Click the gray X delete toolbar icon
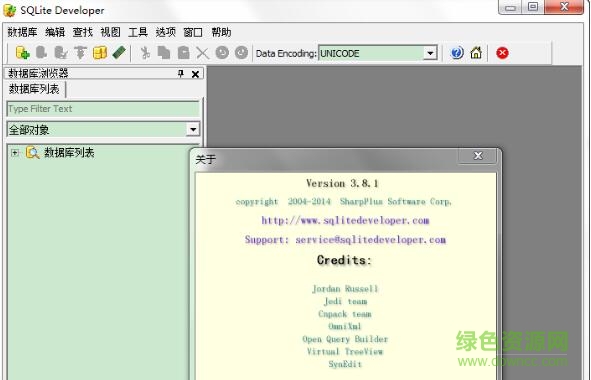591x380 pixels. 202,53
